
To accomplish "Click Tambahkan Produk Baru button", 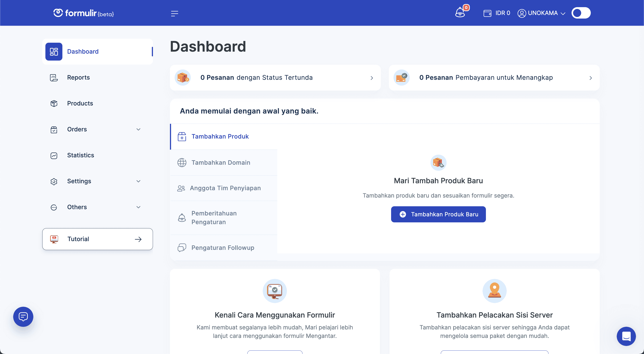I will (438, 215).
